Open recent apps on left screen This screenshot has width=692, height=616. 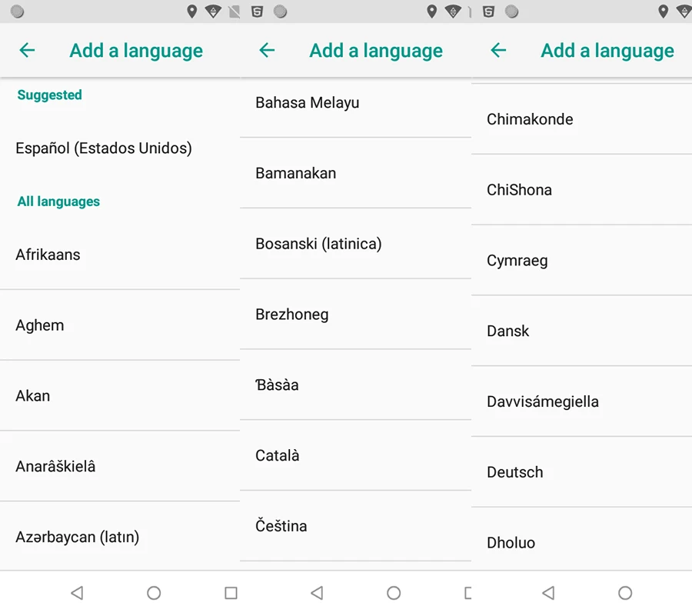pyautogui.click(x=231, y=593)
